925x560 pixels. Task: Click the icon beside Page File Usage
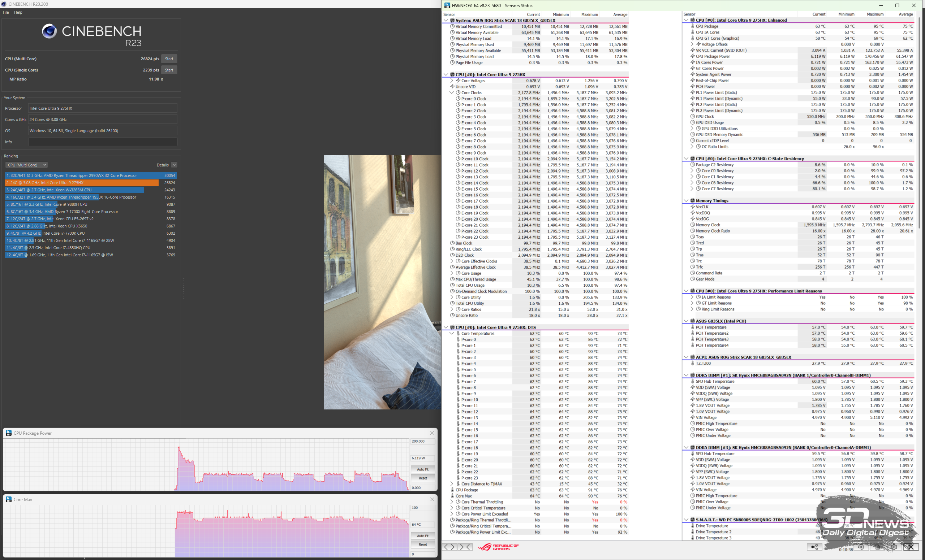pyautogui.click(x=452, y=62)
